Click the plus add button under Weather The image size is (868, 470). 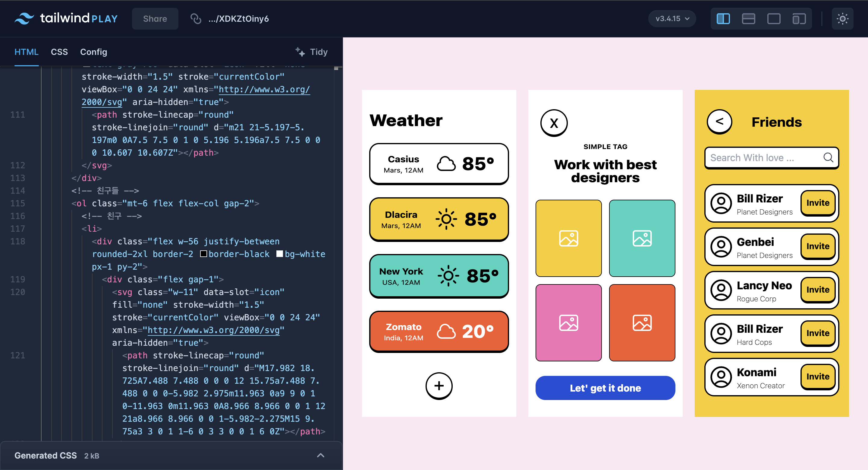click(x=439, y=386)
